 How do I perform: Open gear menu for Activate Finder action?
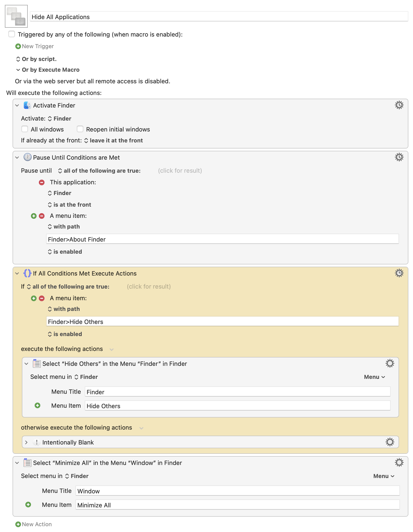pos(399,105)
